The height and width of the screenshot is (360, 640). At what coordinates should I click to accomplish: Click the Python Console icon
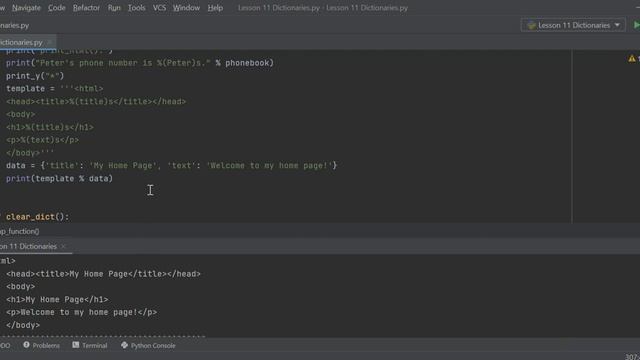coord(124,345)
